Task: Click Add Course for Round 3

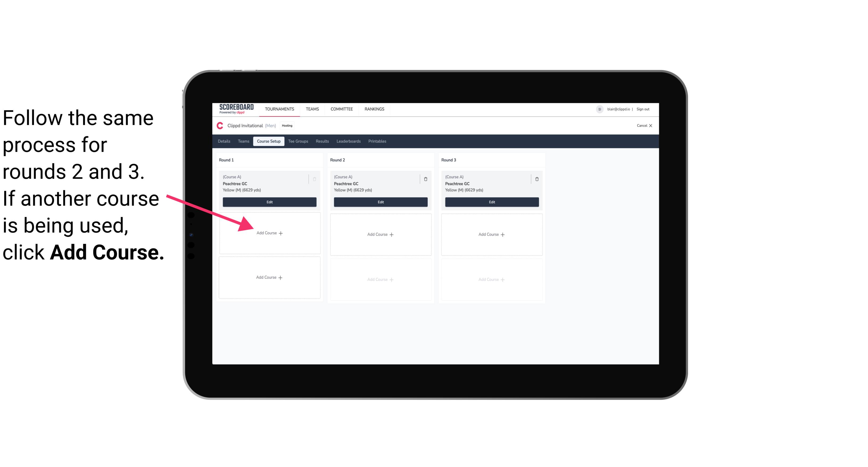Action: [491, 234]
